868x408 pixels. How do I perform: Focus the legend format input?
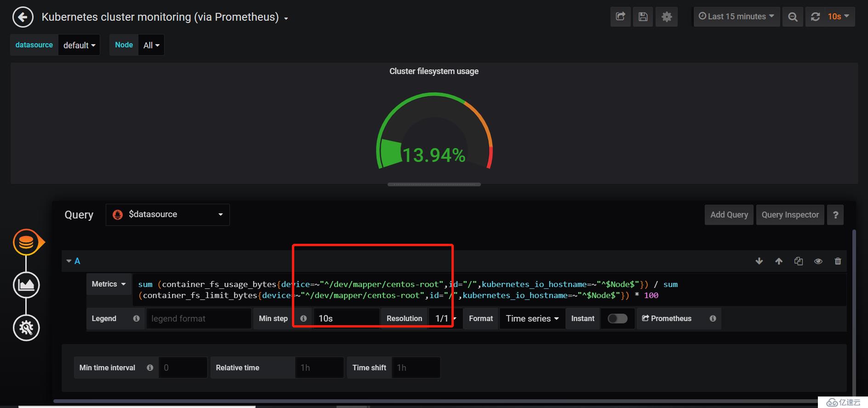tap(199, 318)
